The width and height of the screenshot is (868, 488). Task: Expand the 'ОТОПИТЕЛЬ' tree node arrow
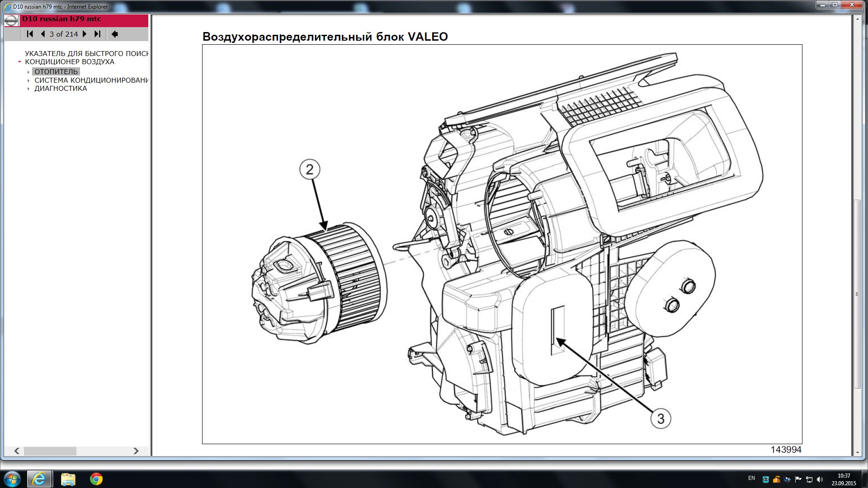pos(28,72)
